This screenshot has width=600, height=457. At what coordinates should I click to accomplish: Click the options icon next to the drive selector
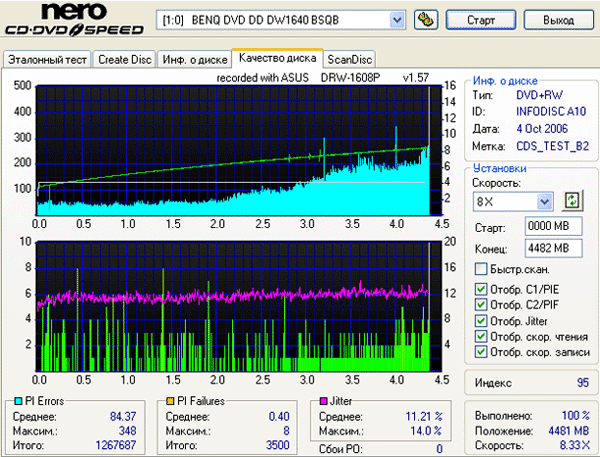click(423, 20)
